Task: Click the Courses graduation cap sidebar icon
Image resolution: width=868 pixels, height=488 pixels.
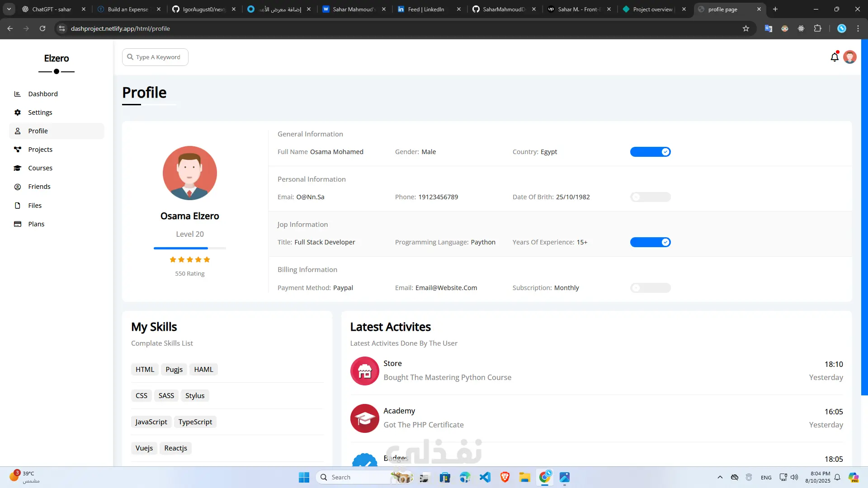Action: 18,168
